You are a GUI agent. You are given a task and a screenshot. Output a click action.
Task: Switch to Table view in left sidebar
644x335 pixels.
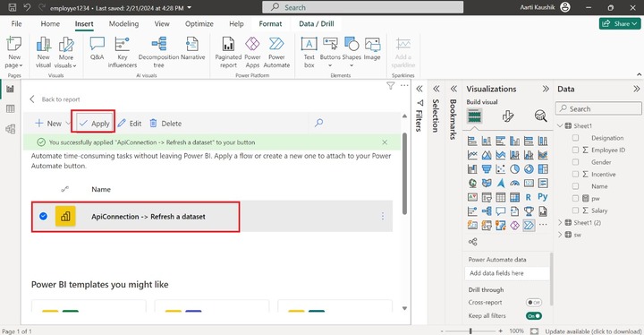tap(10, 109)
